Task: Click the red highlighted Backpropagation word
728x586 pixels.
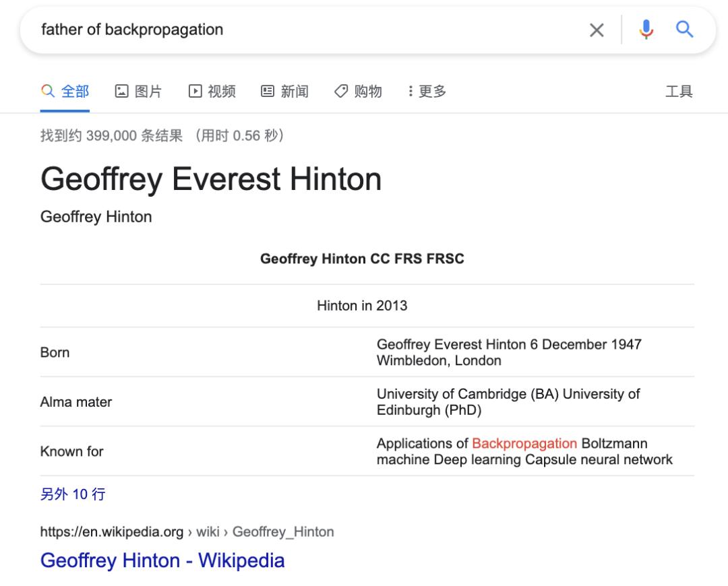Action: tap(524, 444)
